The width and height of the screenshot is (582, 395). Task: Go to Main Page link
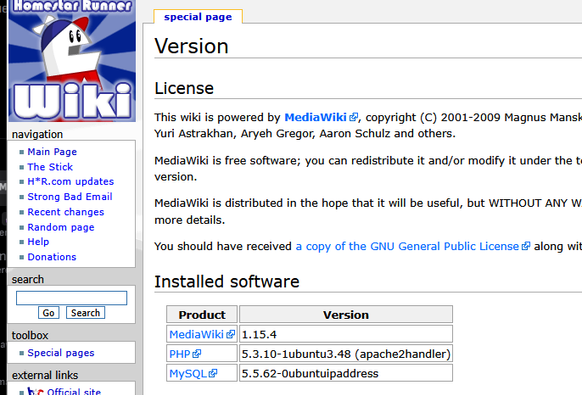[52, 152]
